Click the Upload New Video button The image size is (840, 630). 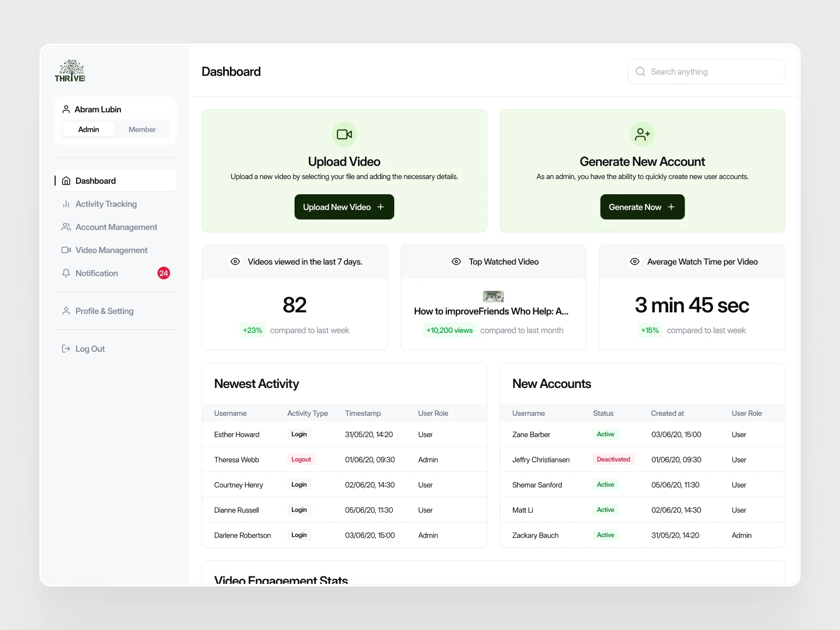pyautogui.click(x=344, y=207)
